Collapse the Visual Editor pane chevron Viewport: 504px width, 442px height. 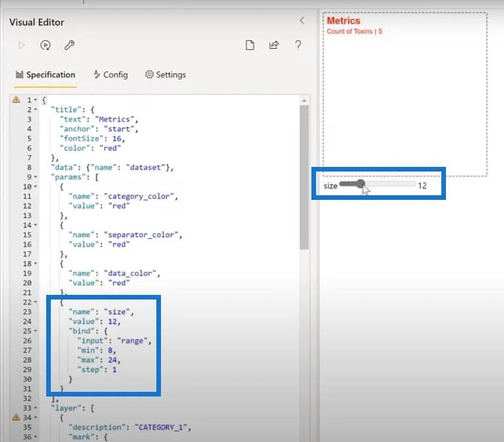tap(302, 20)
